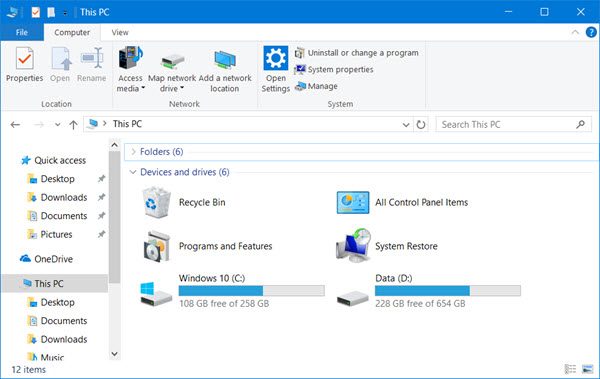
Task: Click the pin icon next to Desktop
Action: 101,179
